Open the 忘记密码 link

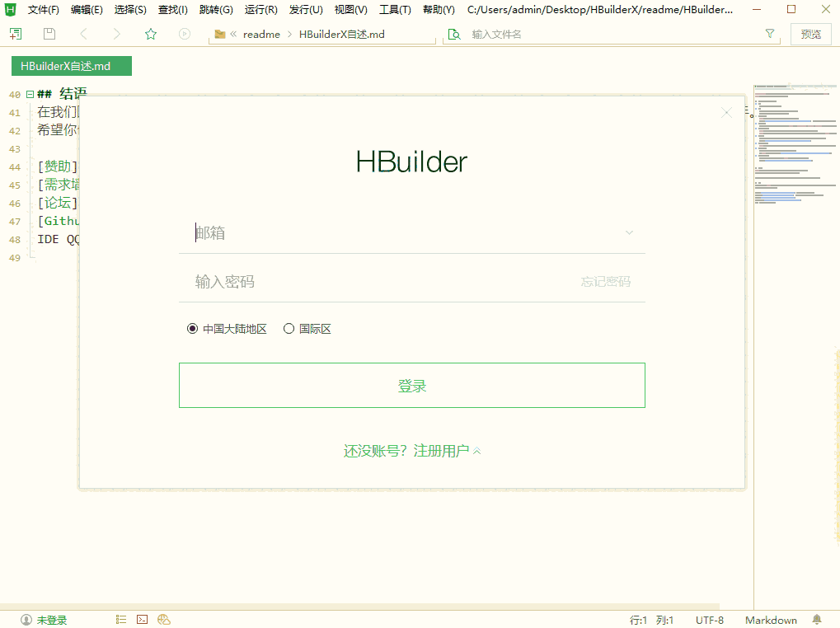(x=606, y=281)
